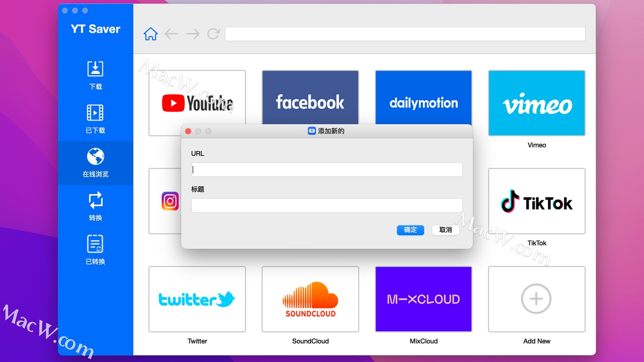Go to the browser home page icon
644x362 pixels.
point(151,34)
